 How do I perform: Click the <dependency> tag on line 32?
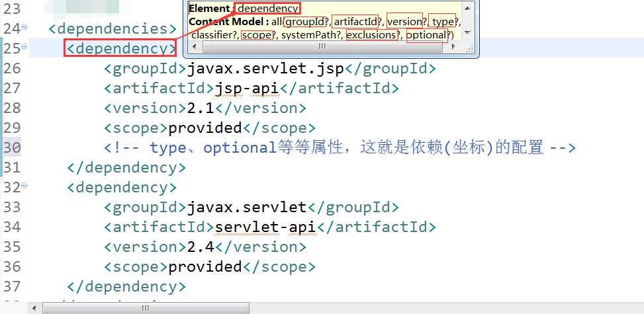point(122,188)
